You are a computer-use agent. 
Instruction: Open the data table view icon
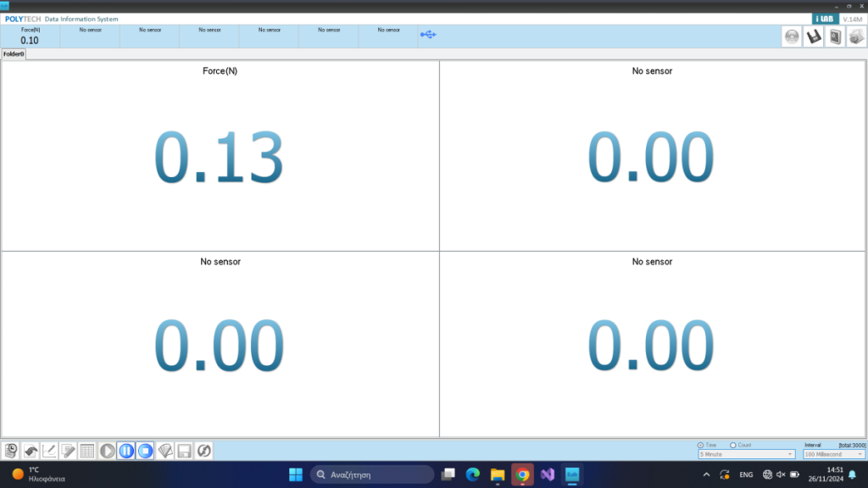click(87, 451)
